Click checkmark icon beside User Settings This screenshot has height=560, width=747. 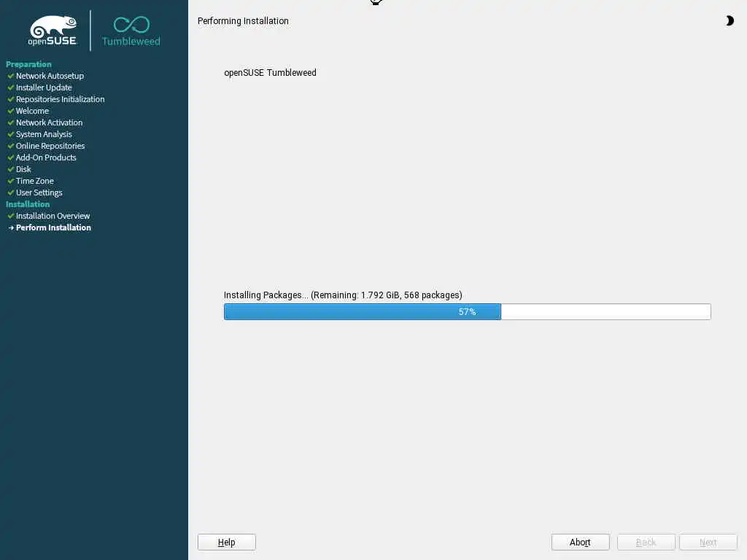tap(10, 192)
